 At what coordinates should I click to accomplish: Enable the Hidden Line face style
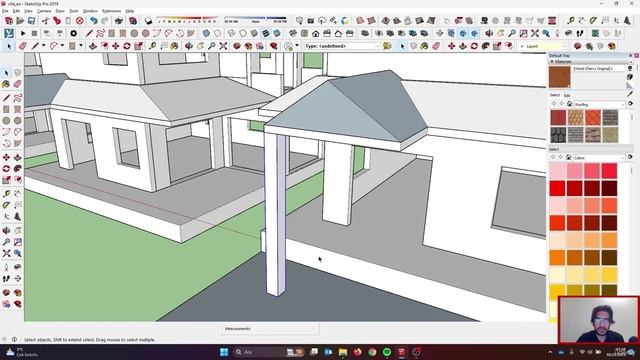click(x=243, y=33)
